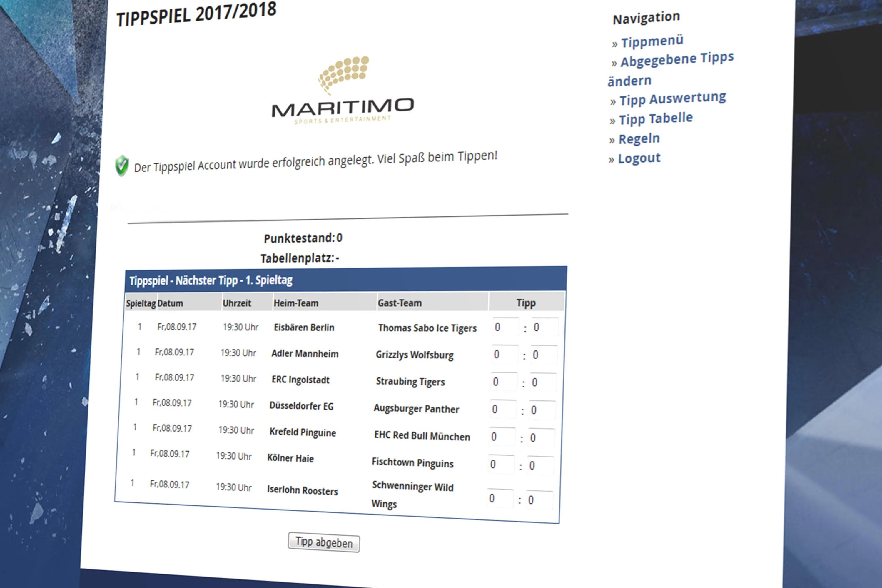The image size is (882, 588).
Task: Click the Augsburger Panther team name
Action: coord(416,409)
